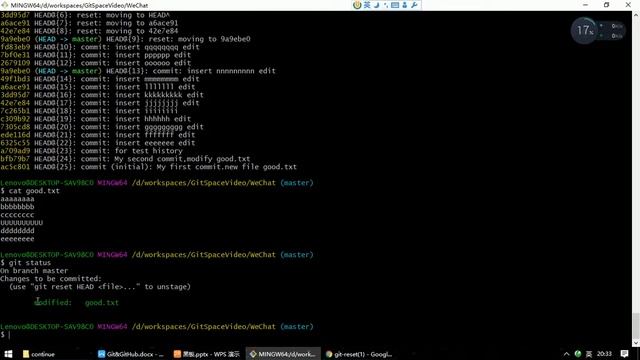Click the line 'insert nnnnnnnnn edit' HEAD@{13}
The image size is (640, 360).
coord(138,71)
